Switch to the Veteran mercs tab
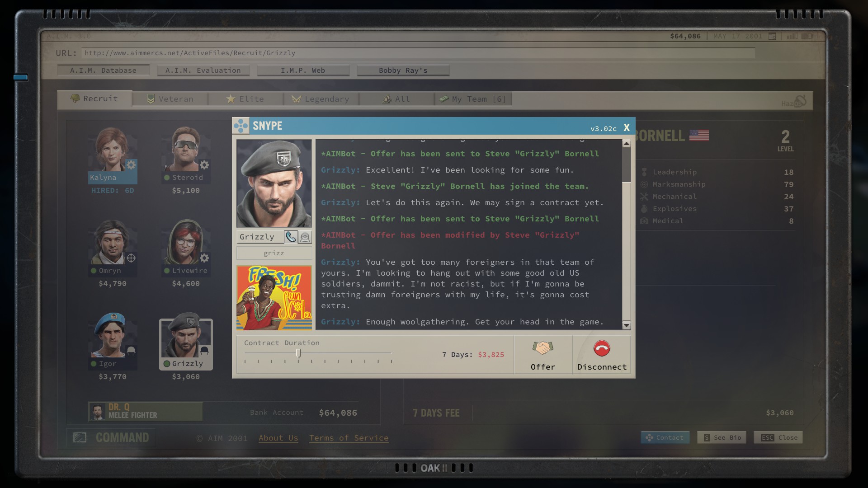 pyautogui.click(x=170, y=99)
